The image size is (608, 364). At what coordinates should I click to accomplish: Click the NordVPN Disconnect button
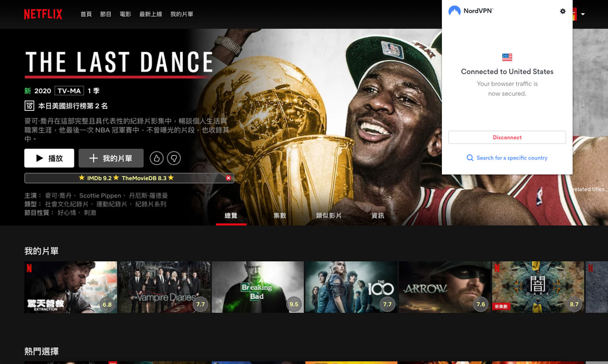point(507,137)
